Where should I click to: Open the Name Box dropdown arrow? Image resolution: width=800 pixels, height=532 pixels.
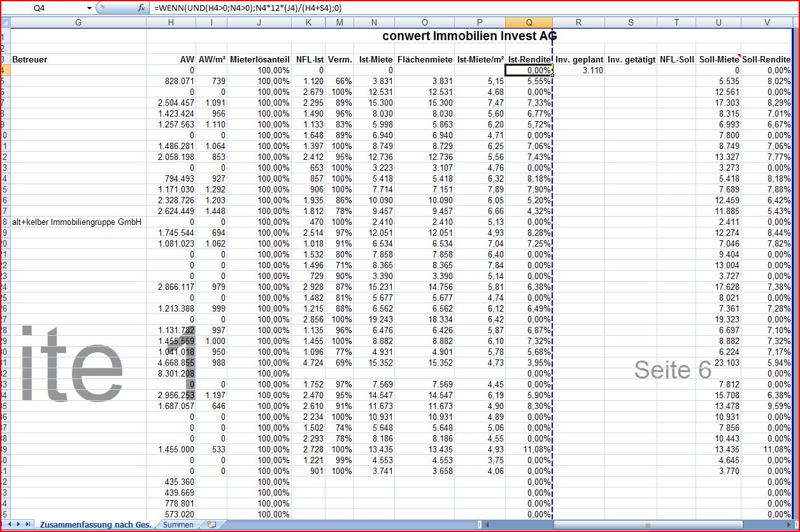(89, 8)
